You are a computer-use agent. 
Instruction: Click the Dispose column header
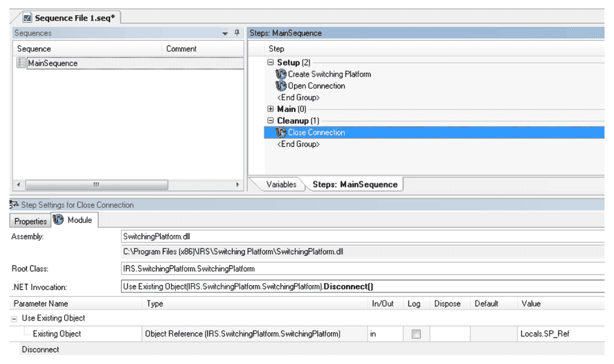[x=450, y=304]
